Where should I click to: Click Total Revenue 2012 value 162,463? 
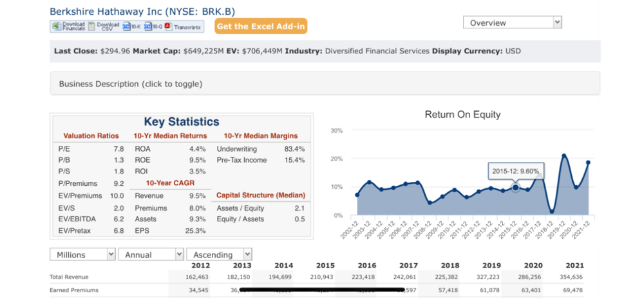[x=198, y=277]
